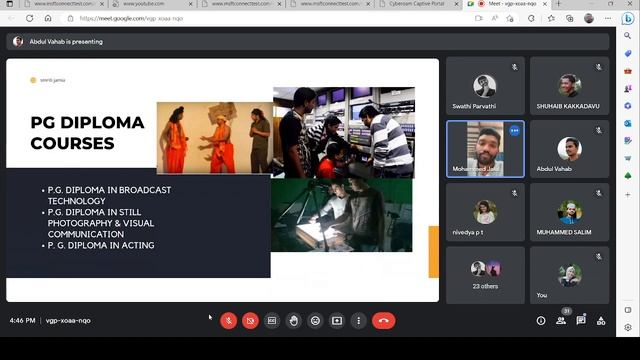Raise hand in the meeting
640x360 pixels.
[293, 321]
